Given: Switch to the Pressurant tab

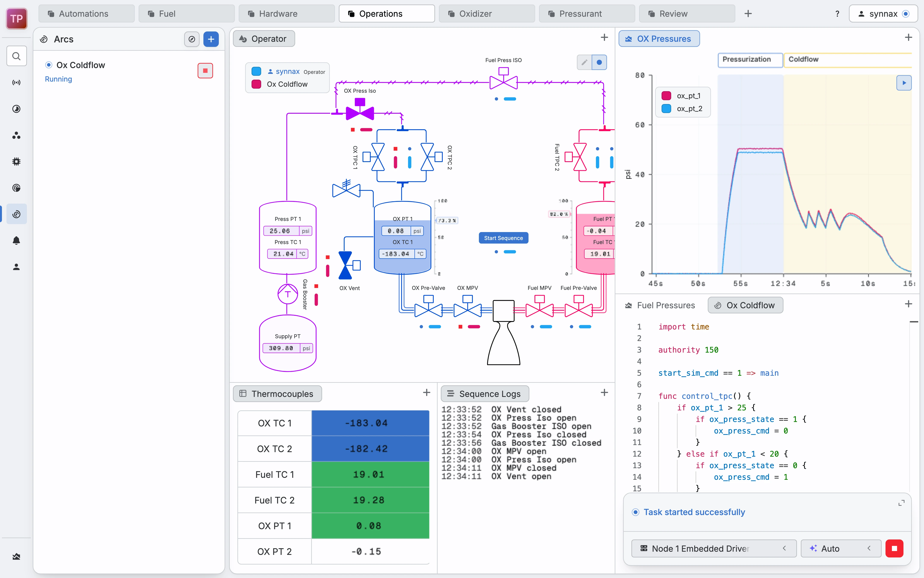Looking at the screenshot, I should click(587, 14).
